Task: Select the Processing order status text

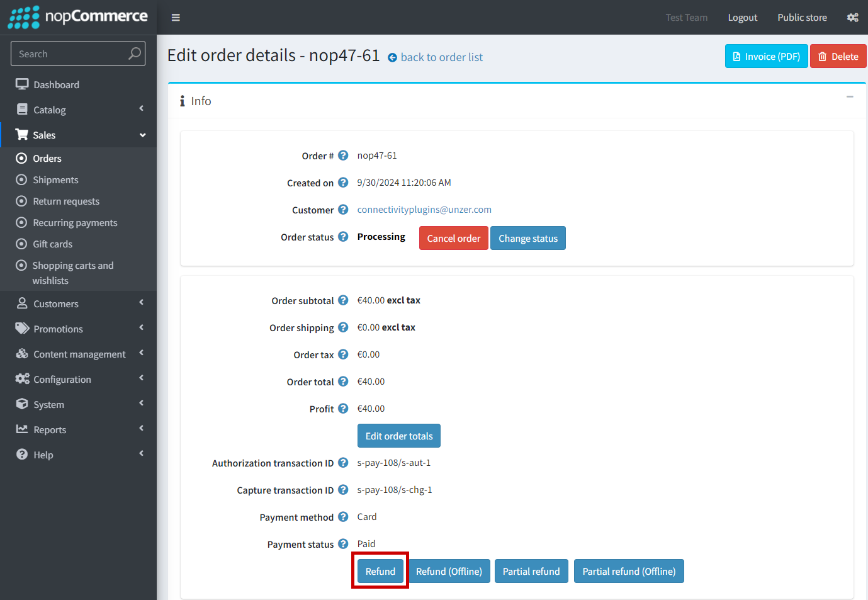Action: click(381, 237)
